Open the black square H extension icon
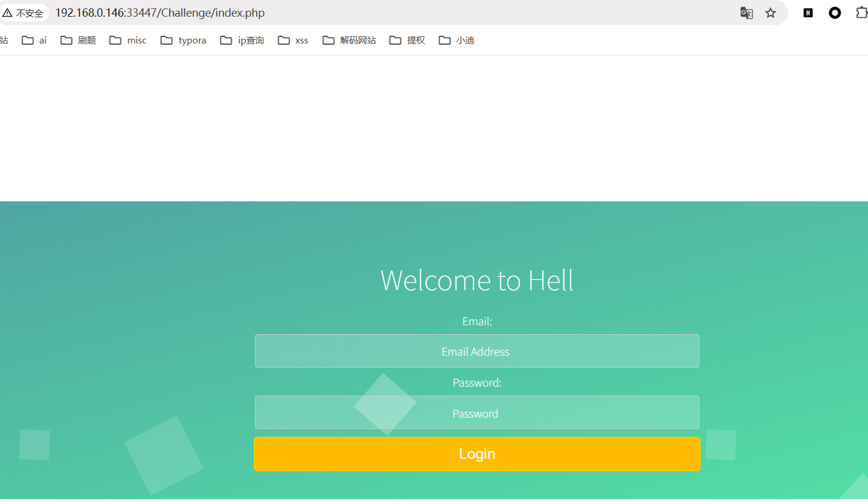Screen dimensions: 868x504 (x=808, y=13)
